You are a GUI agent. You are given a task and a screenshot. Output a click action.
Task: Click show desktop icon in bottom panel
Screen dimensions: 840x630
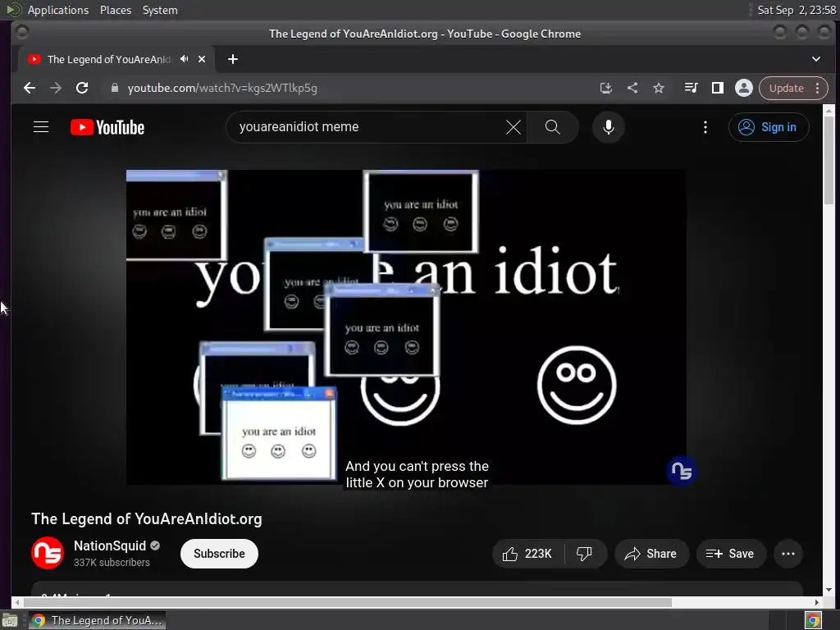click(x=10, y=620)
